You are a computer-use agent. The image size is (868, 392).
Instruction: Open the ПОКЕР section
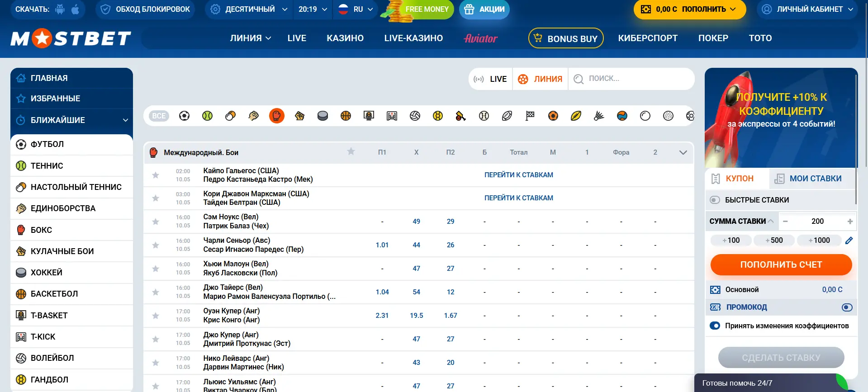pos(713,38)
